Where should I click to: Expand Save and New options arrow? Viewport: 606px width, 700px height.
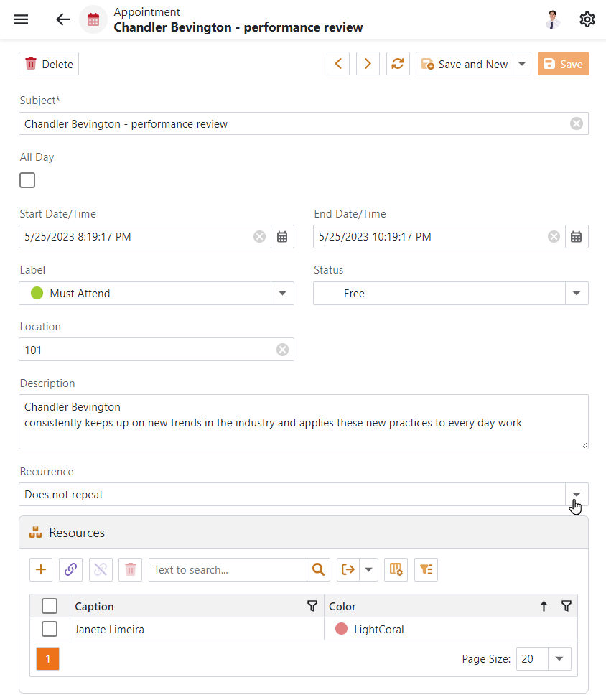pyautogui.click(x=522, y=64)
